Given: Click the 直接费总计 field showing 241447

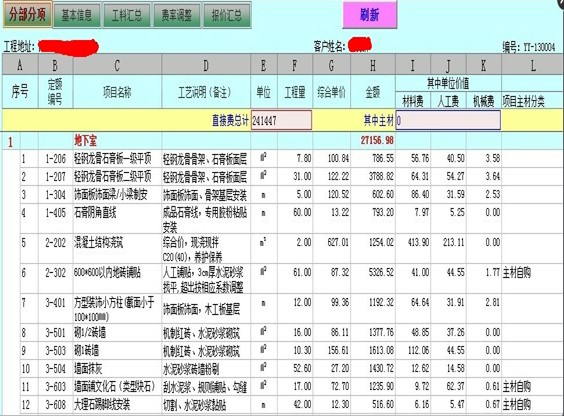Looking at the screenshot, I should tap(281, 120).
